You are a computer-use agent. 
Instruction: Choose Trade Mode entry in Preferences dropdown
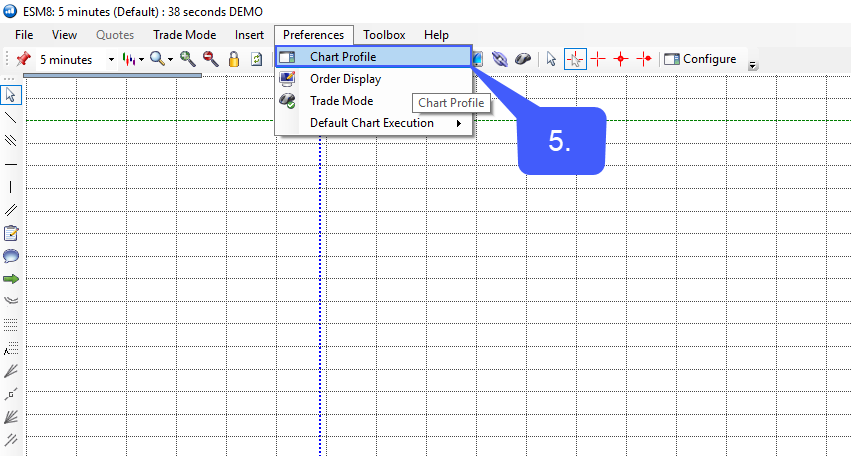(x=373, y=101)
